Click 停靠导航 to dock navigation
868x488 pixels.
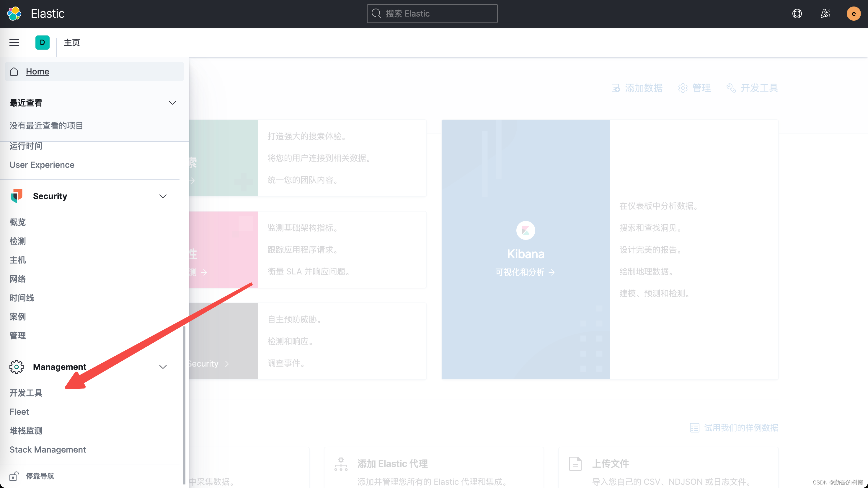[x=40, y=476]
